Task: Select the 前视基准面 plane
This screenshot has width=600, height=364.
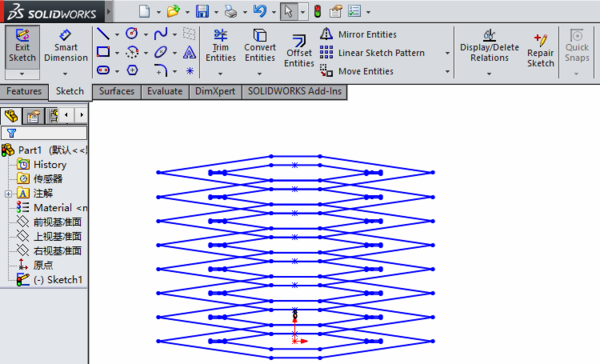Action: coord(49,222)
